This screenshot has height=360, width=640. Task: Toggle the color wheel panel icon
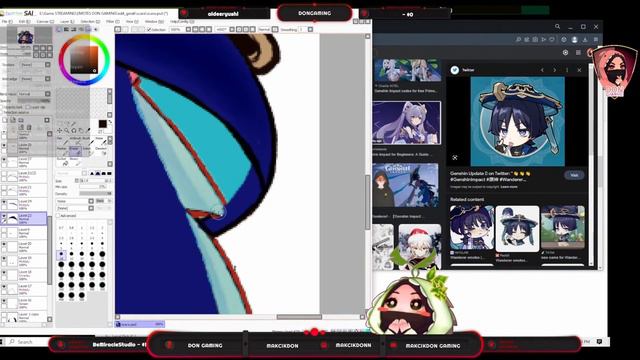tap(59, 29)
